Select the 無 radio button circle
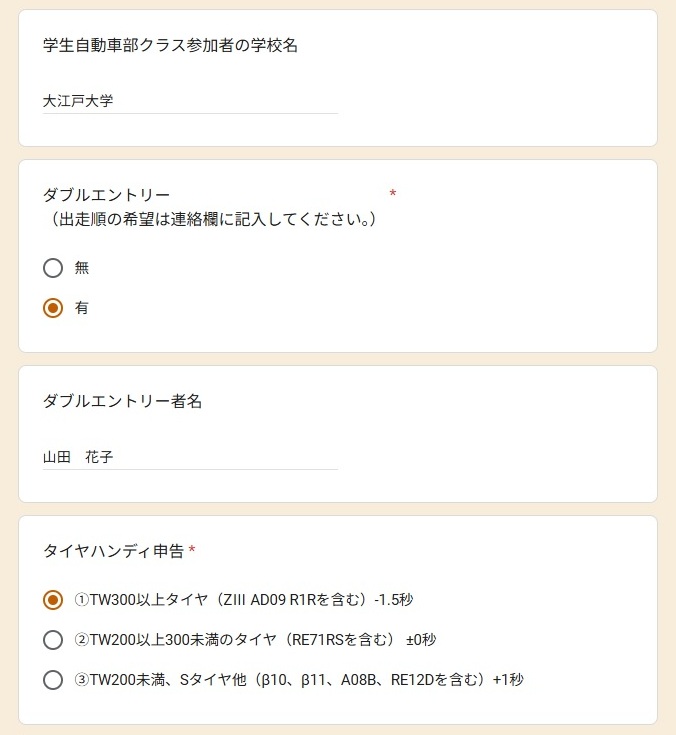676x735 pixels. [x=53, y=268]
